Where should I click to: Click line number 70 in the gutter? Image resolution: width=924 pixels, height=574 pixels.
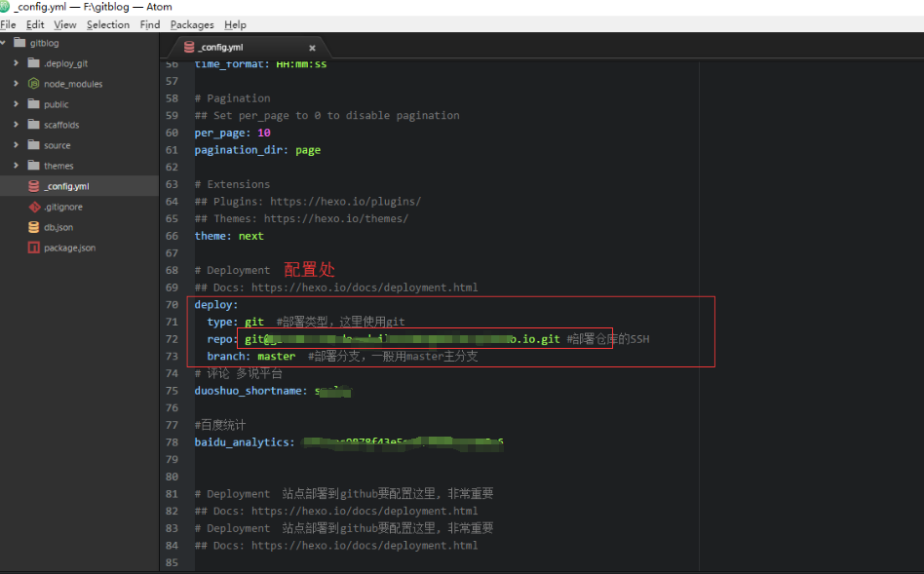click(x=172, y=305)
